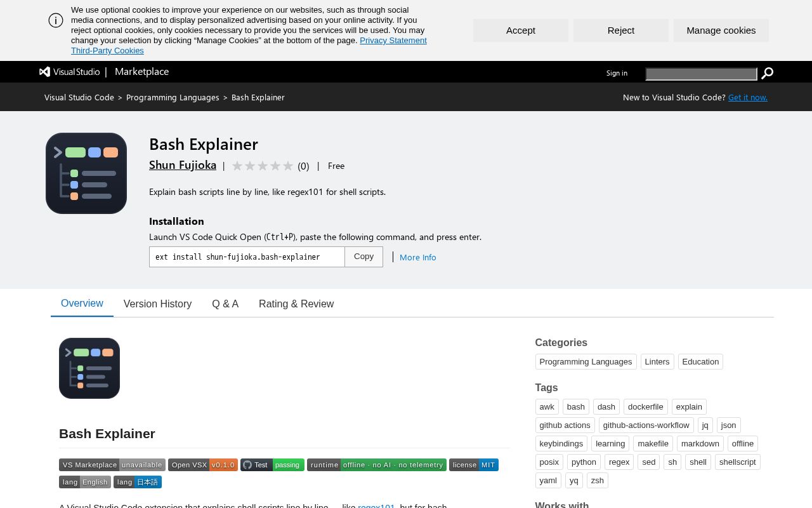The width and height of the screenshot is (812, 508).
Task: Click the lang 日本語 badge
Action: click(138, 482)
